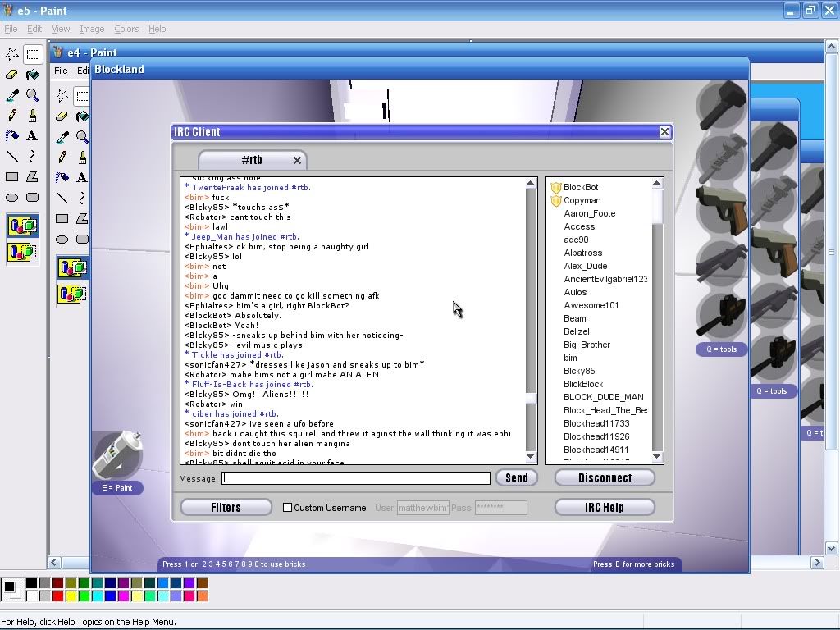Open File menu in the e4 Paint window
The width and height of the screenshot is (840, 630).
(61, 71)
